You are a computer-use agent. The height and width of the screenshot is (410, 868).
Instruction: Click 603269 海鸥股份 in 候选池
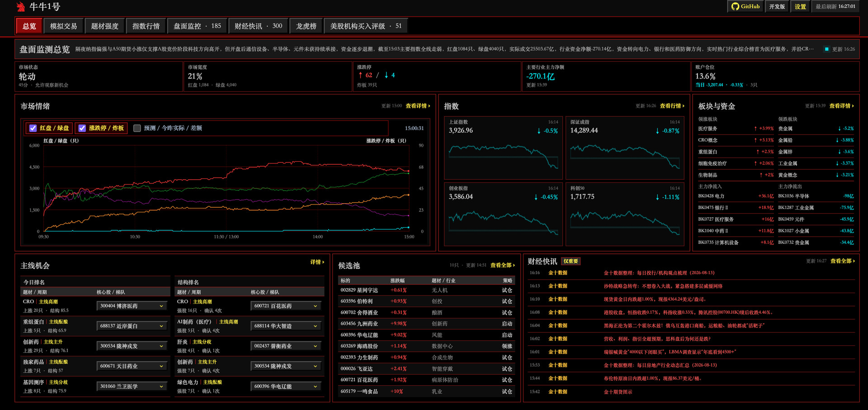pyautogui.click(x=426, y=346)
